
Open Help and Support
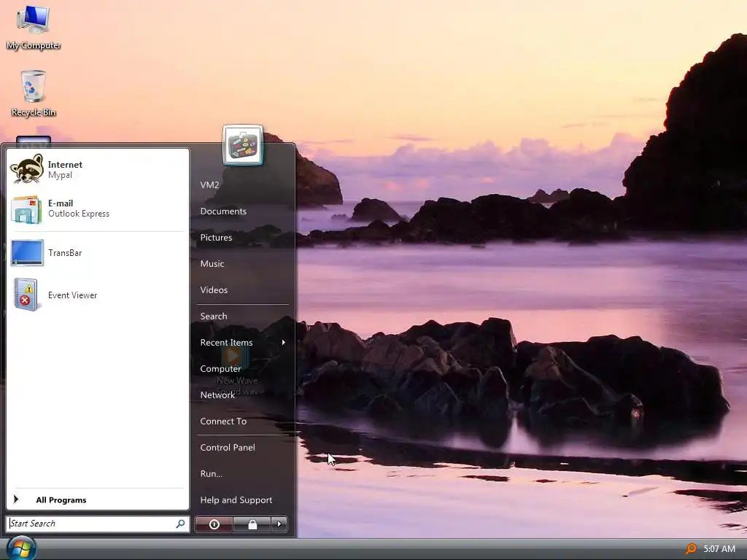tap(236, 499)
